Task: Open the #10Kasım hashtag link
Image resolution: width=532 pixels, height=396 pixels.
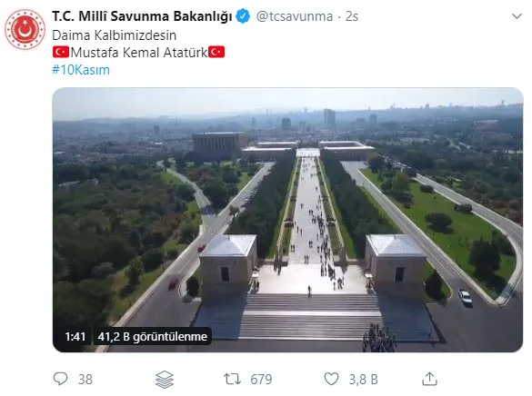Action: (x=81, y=70)
